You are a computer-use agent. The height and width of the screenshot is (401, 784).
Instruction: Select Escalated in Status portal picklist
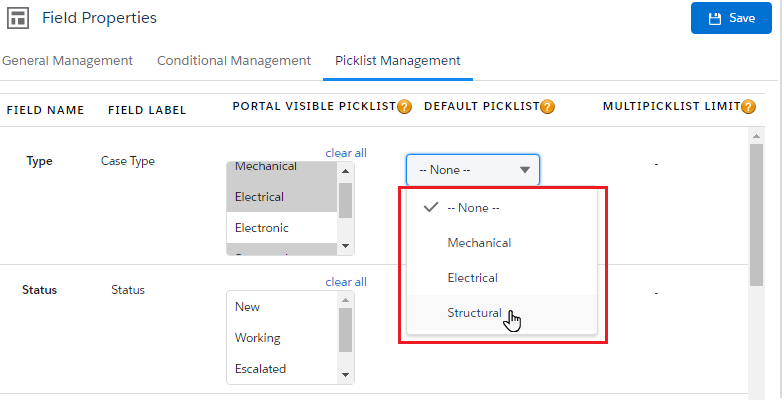tap(260, 369)
